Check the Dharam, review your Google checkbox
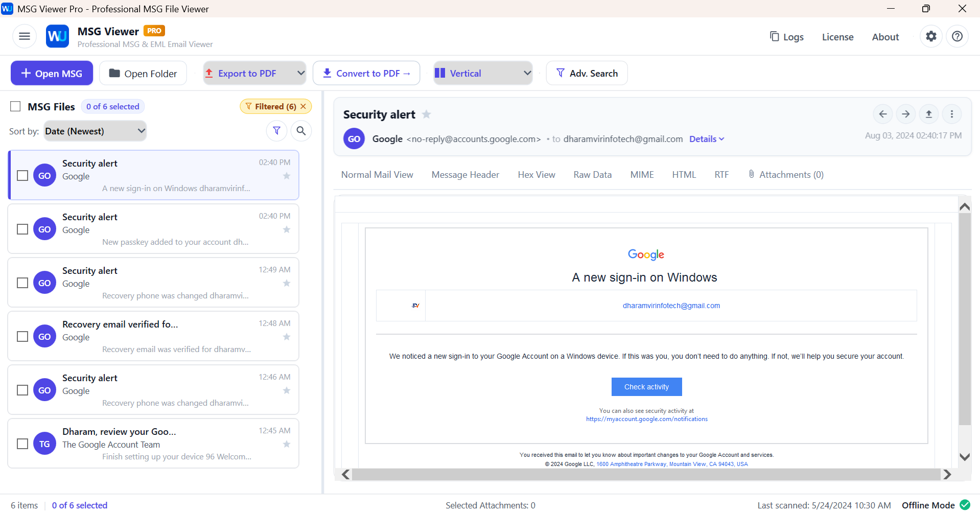This screenshot has width=980, height=512. pos(22,444)
